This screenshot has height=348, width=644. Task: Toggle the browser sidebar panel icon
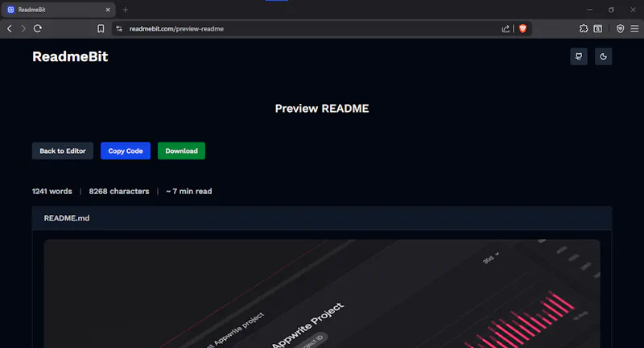[x=598, y=29]
